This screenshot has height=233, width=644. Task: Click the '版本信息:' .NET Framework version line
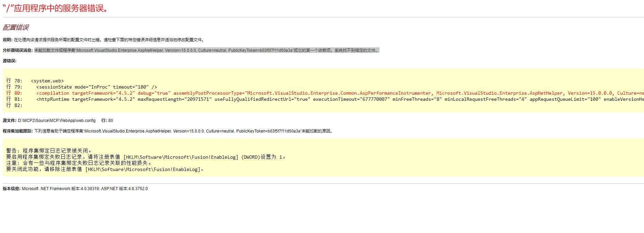tap(75, 189)
